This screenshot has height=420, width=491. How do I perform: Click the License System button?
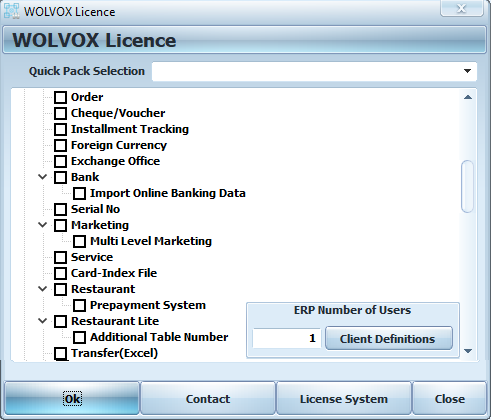pyautogui.click(x=344, y=399)
